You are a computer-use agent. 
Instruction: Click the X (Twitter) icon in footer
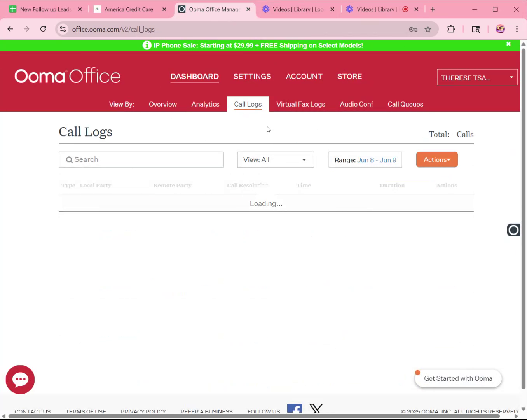316,409
